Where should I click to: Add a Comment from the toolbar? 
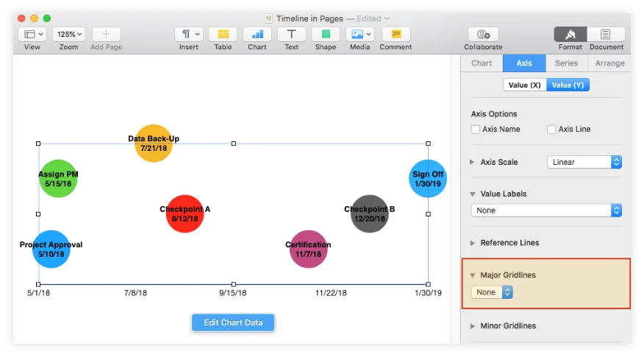(x=396, y=35)
